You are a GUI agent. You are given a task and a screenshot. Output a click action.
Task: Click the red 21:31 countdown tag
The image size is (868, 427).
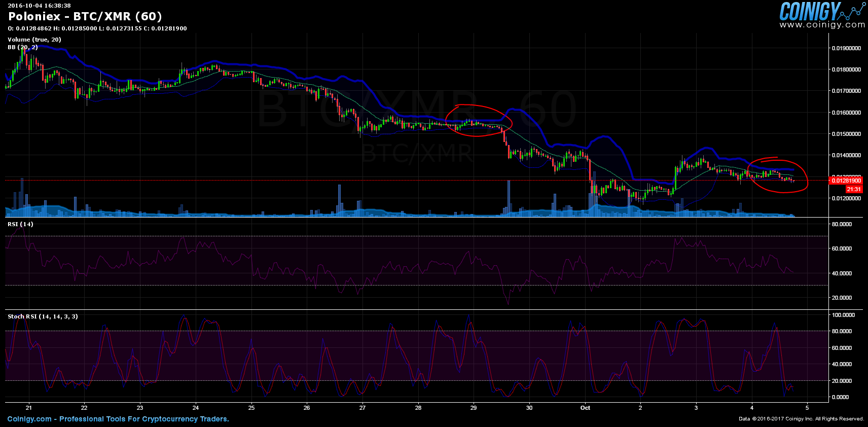853,189
